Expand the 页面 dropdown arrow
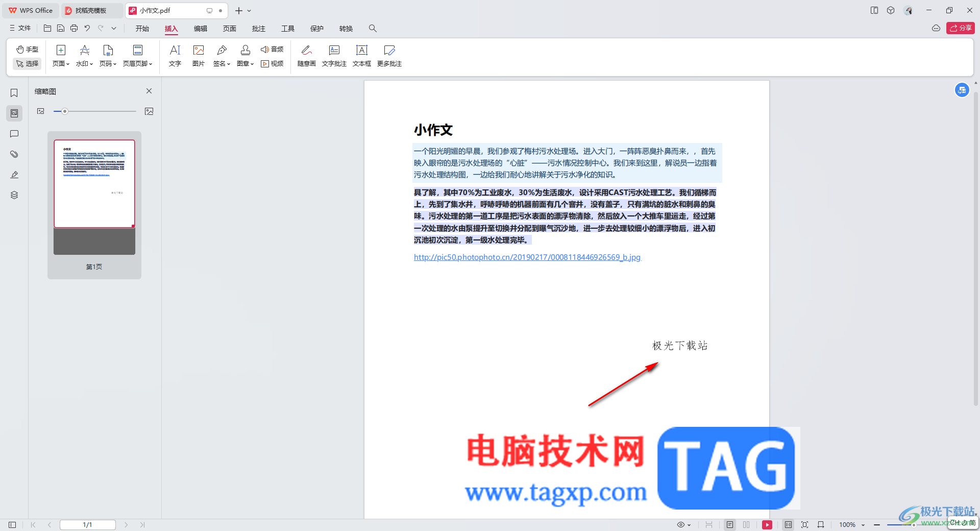 [x=68, y=64]
